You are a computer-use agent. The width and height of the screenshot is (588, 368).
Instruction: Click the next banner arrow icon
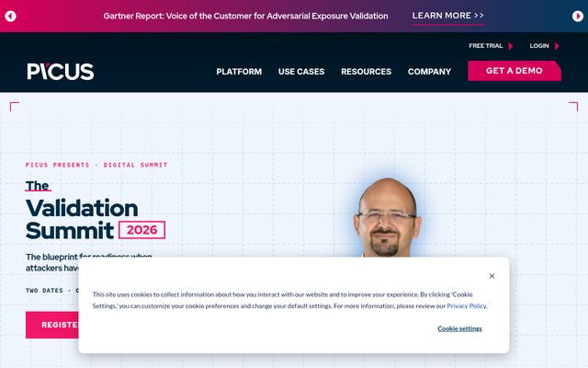pos(578,17)
